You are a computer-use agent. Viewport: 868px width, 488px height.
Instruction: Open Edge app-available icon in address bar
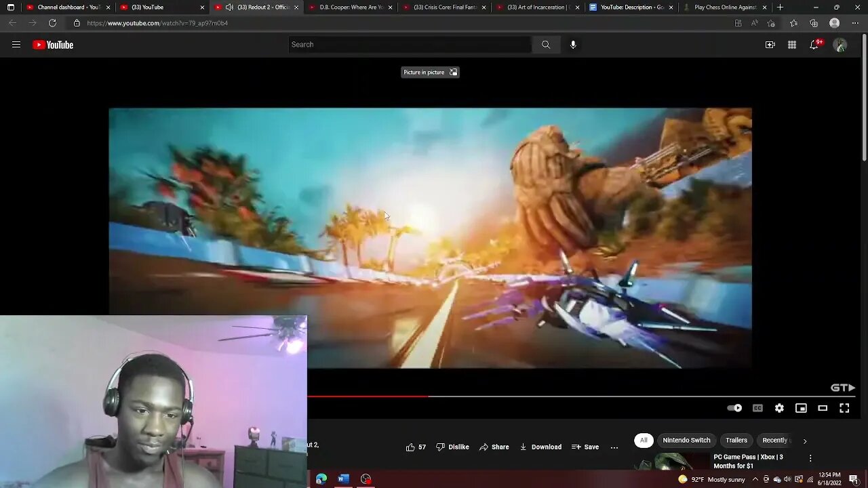(738, 23)
